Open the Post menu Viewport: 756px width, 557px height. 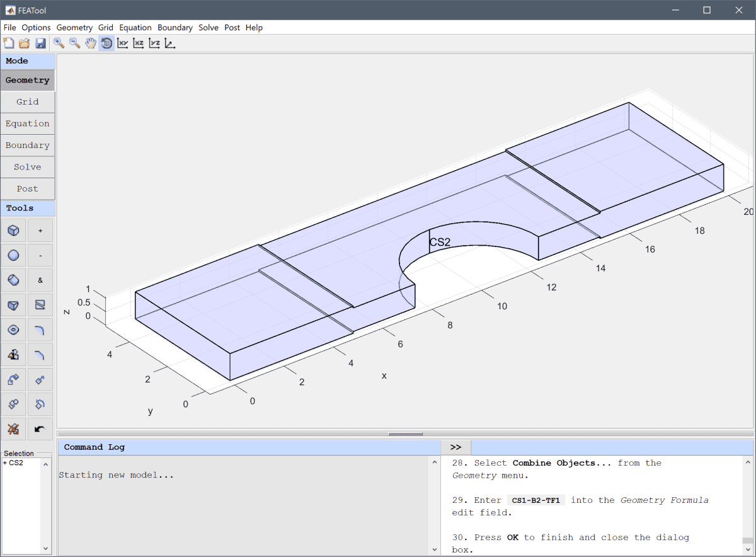(232, 28)
